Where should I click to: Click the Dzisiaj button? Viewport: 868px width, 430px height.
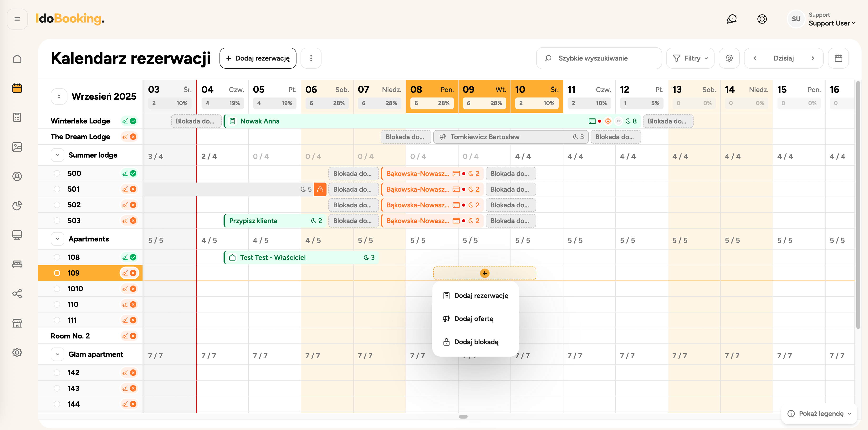[x=783, y=58]
